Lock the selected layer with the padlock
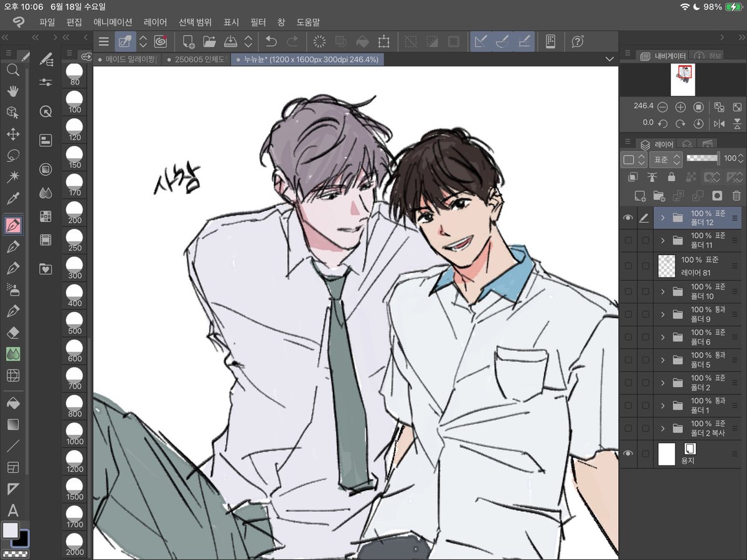The width and height of the screenshot is (747, 560). tap(672, 177)
